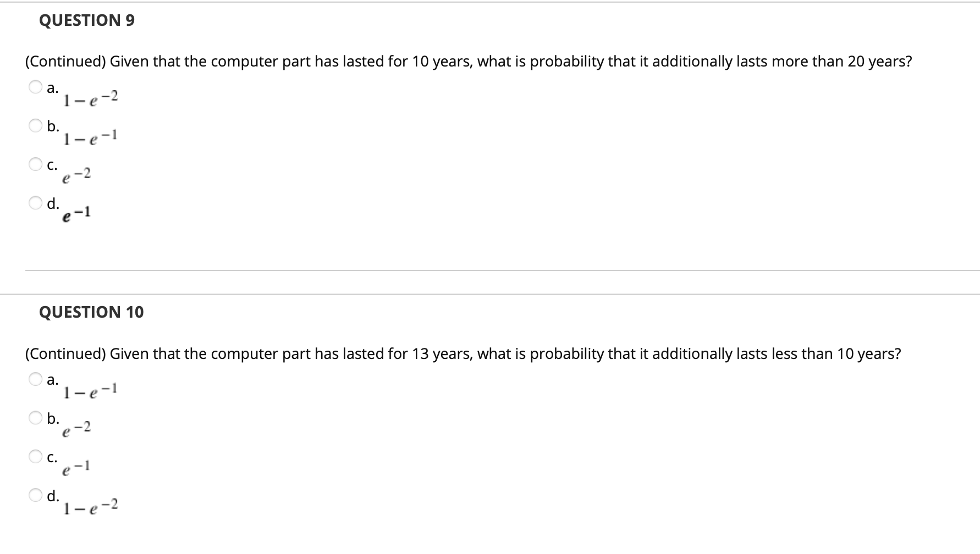
Task: Click the formula e^-1 label in option c
Action: click(x=76, y=467)
